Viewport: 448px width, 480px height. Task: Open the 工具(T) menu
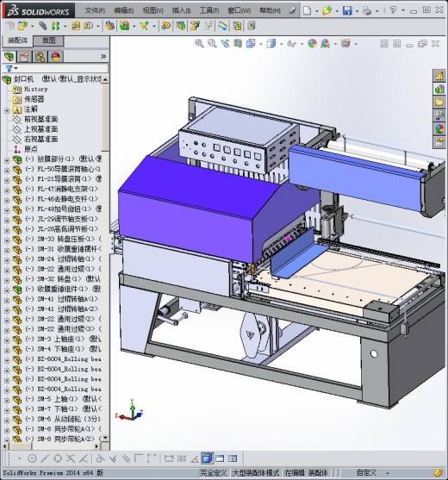(x=209, y=10)
